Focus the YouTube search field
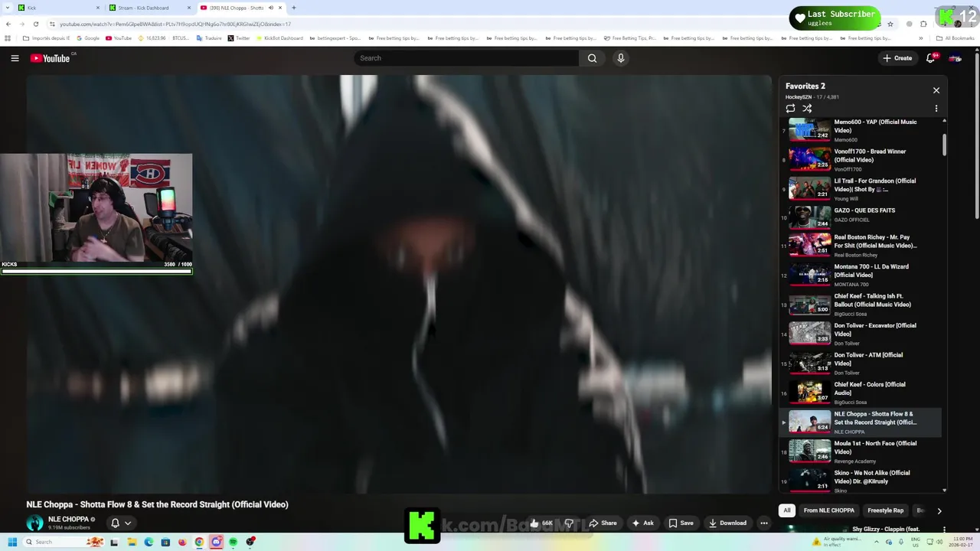The height and width of the screenshot is (551, 980). pos(466,58)
